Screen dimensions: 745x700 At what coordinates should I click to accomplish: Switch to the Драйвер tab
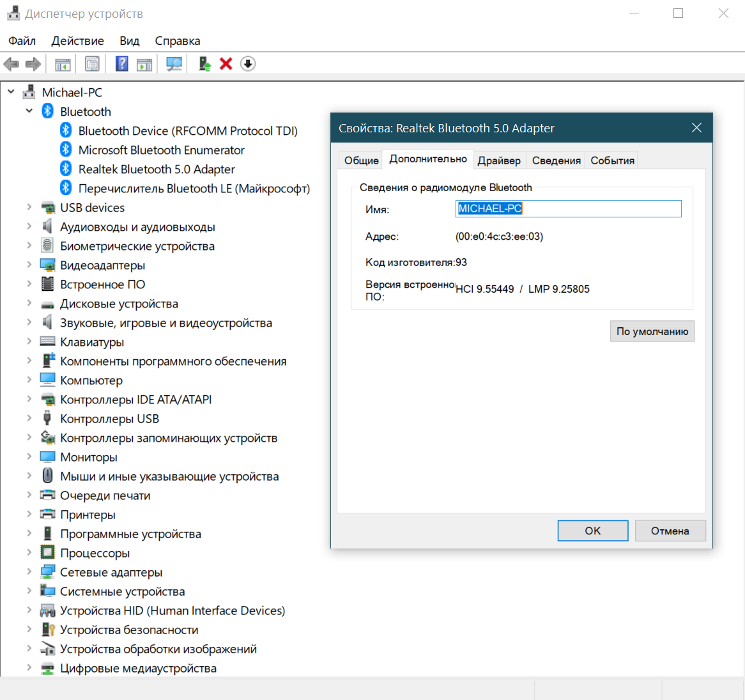click(499, 160)
